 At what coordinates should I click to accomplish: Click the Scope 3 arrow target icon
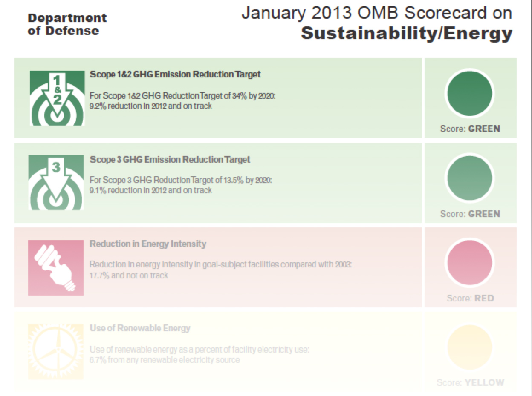tap(56, 183)
